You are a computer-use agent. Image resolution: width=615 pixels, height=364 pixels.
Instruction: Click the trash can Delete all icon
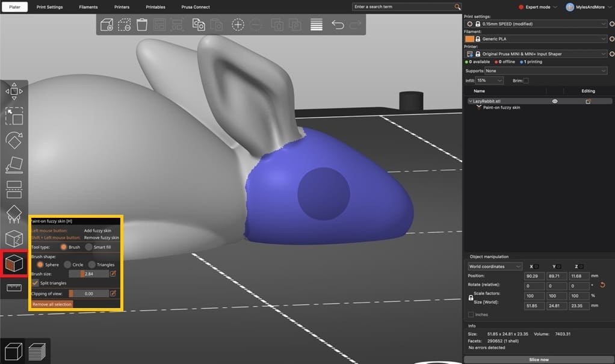point(141,25)
